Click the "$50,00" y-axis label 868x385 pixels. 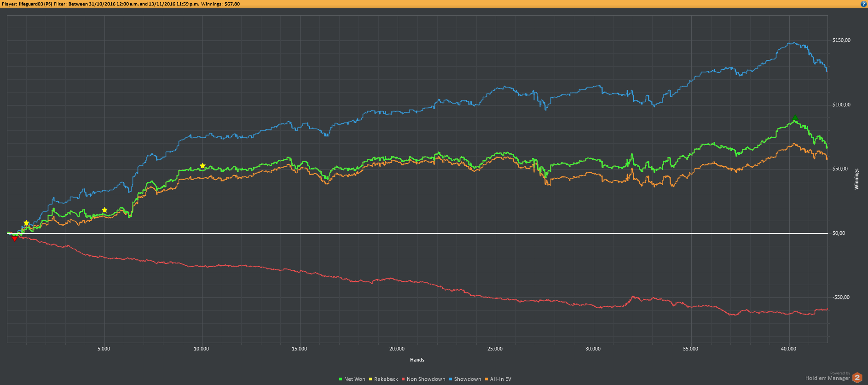pos(840,169)
